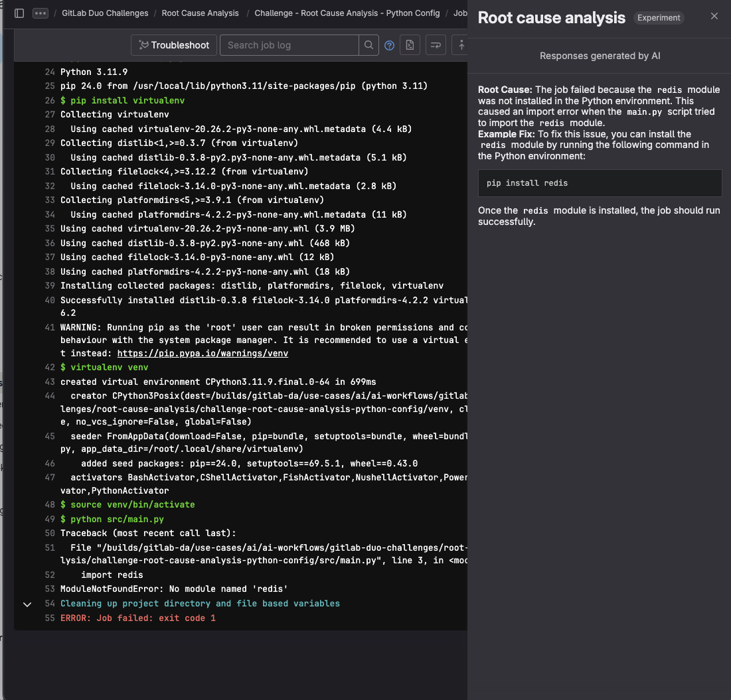Click the 'added seed packages' log line
The width and height of the screenshot is (731, 700).
click(250, 464)
